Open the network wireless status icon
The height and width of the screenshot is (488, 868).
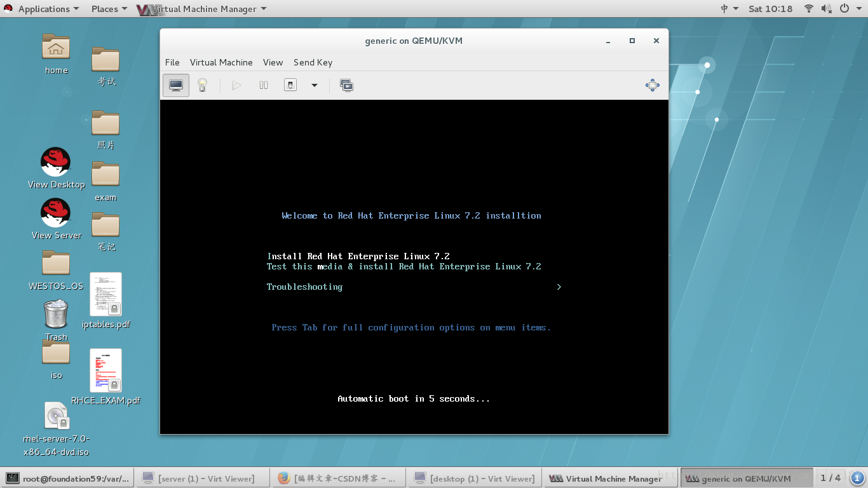click(x=809, y=9)
